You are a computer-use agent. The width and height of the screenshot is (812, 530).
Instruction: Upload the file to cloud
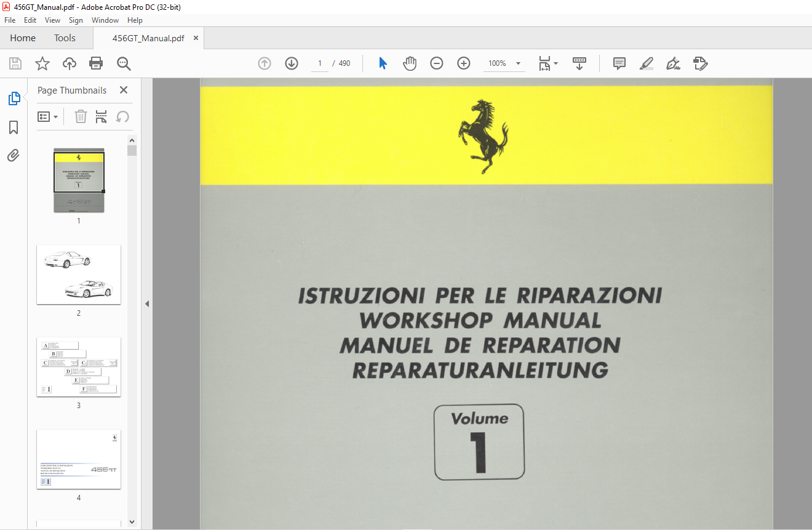pos(70,63)
